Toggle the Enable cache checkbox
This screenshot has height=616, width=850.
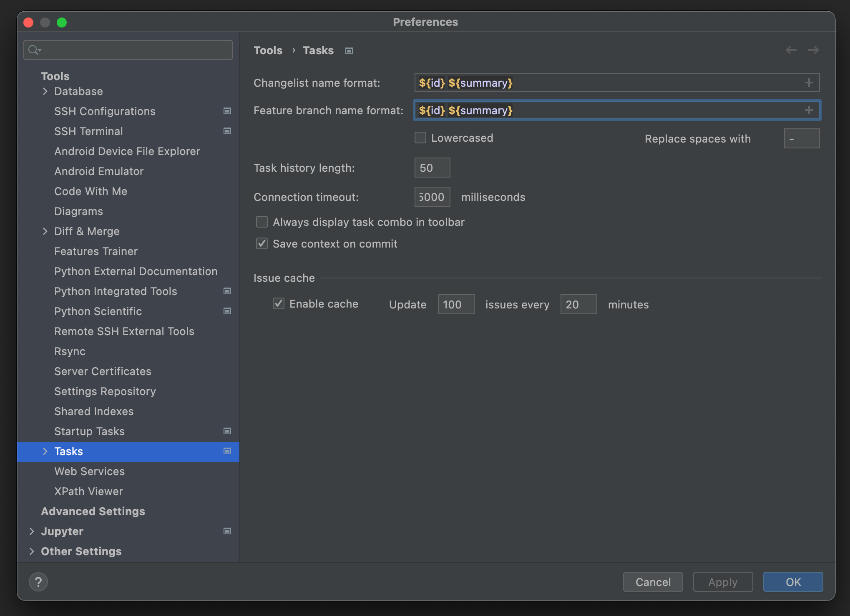279,303
